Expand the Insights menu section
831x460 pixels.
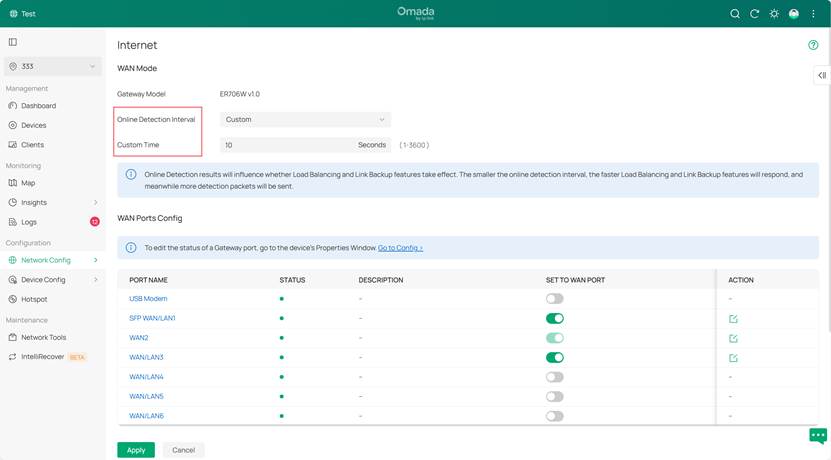(52, 203)
